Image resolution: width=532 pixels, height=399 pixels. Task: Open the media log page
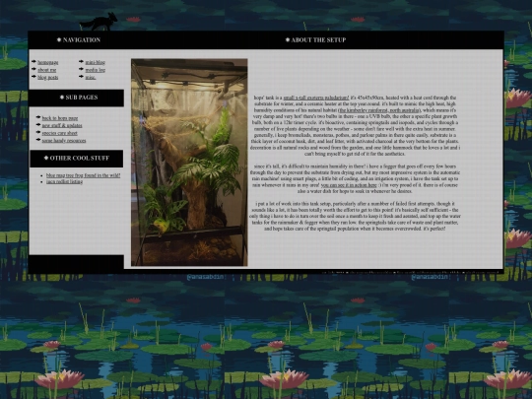coord(95,70)
